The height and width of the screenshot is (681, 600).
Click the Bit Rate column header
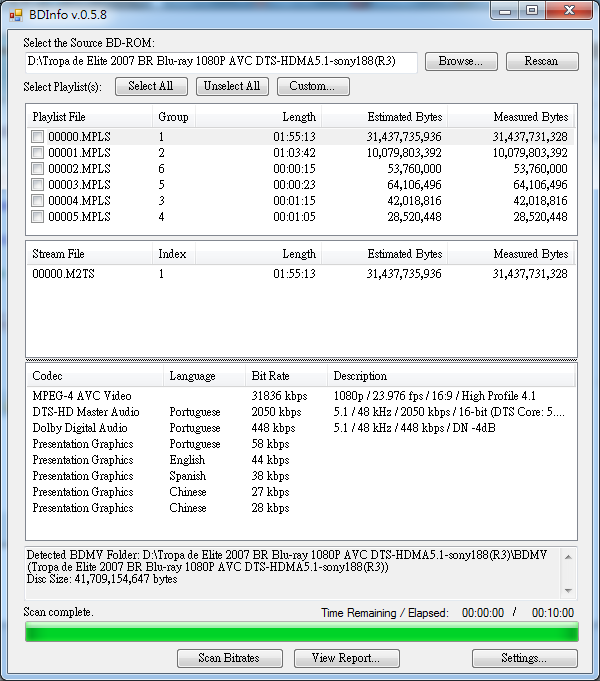coord(270,376)
